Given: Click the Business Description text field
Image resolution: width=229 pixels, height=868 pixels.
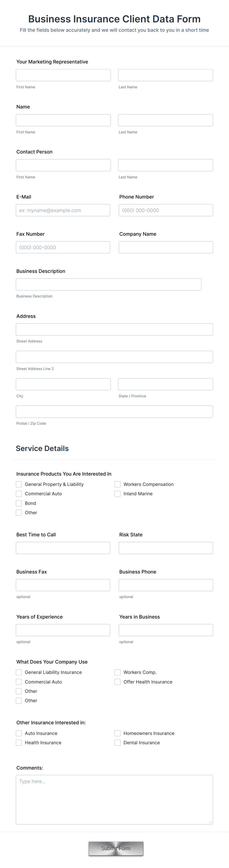Looking at the screenshot, I should (108, 284).
